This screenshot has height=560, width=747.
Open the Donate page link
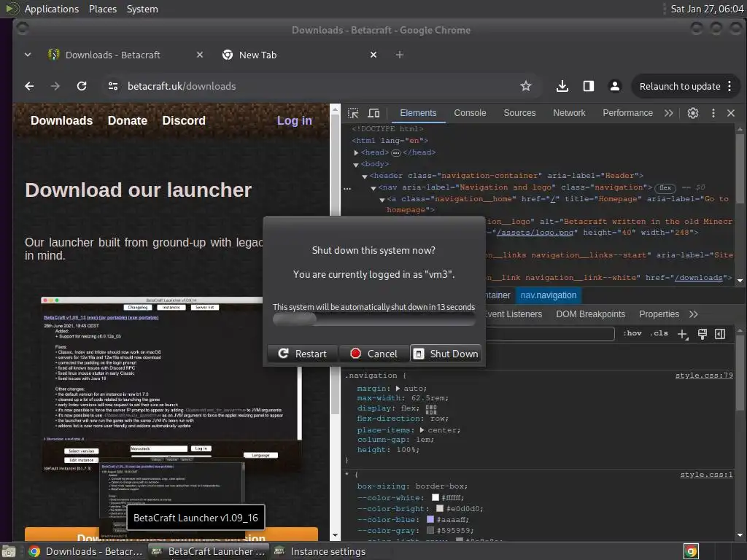[127, 120]
